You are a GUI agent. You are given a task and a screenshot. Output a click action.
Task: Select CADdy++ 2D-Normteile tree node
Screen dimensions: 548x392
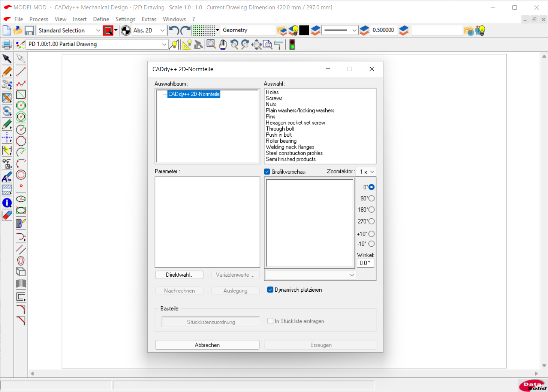[194, 94]
